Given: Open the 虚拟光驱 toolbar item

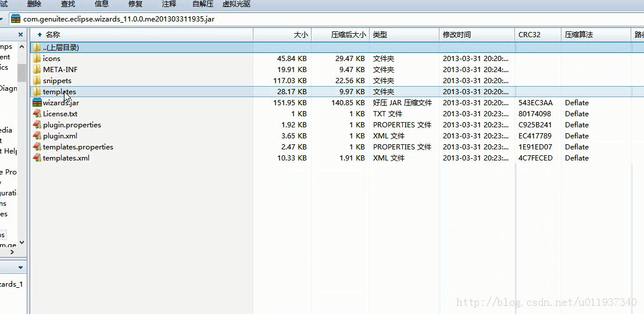Looking at the screenshot, I should (x=237, y=4).
